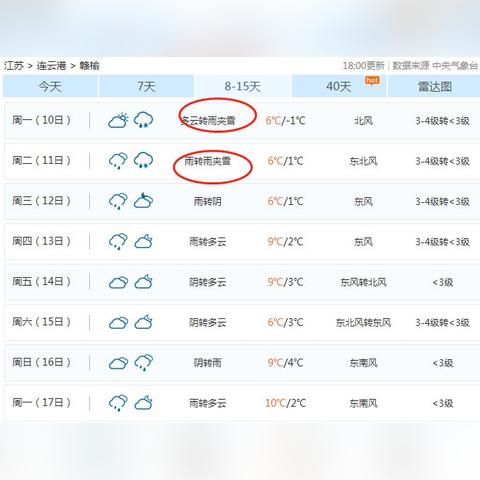Image resolution: width=480 pixels, height=480 pixels.
Task: Click the 多云转雨夹雪 weather description
Action: pos(208,120)
